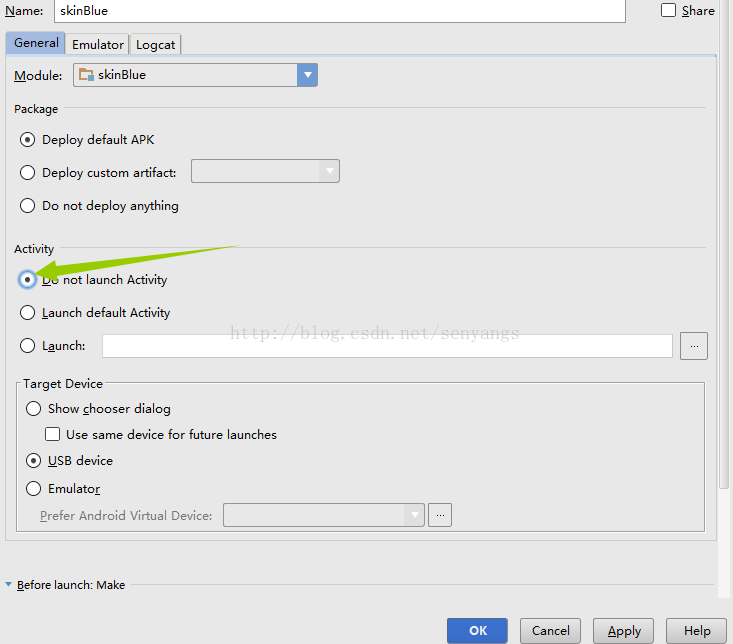Browse activities with the Launch ellipsis button
This screenshot has height=644, width=733.
694,346
